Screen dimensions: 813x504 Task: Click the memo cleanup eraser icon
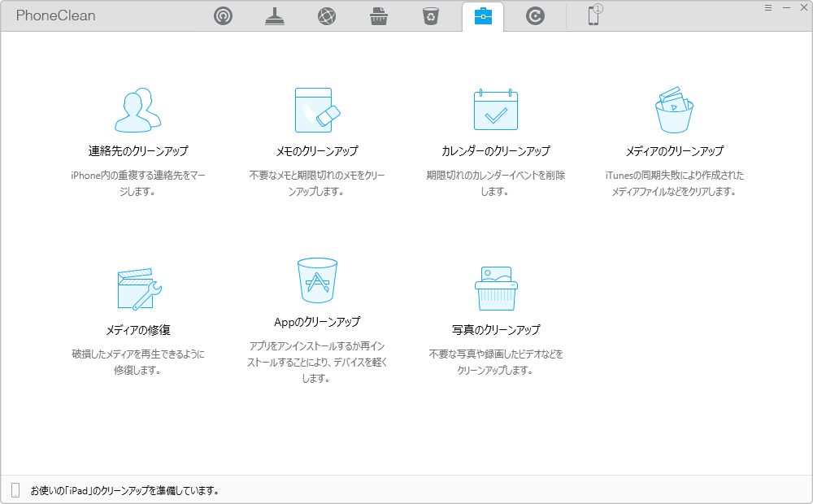[x=317, y=110]
